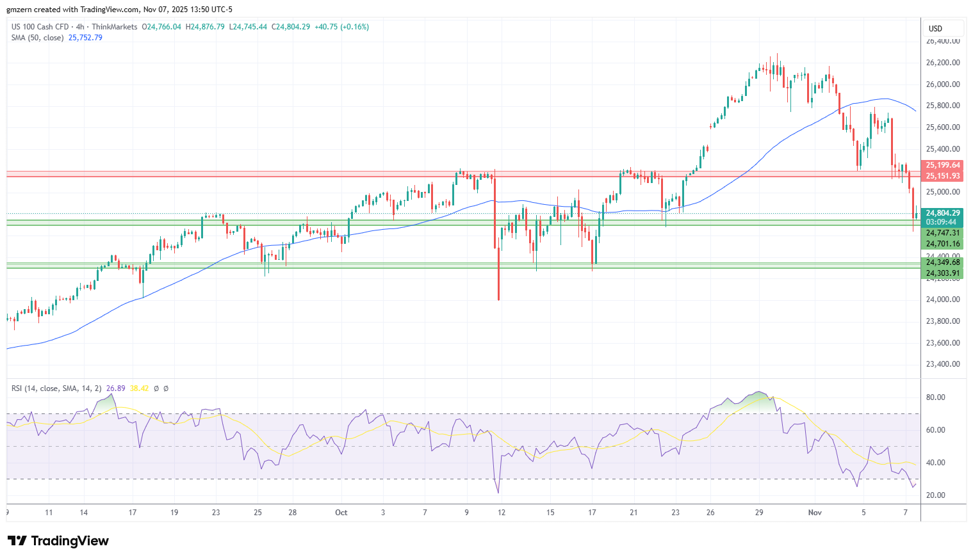Click 26,000.00 on the price axis

click(943, 84)
